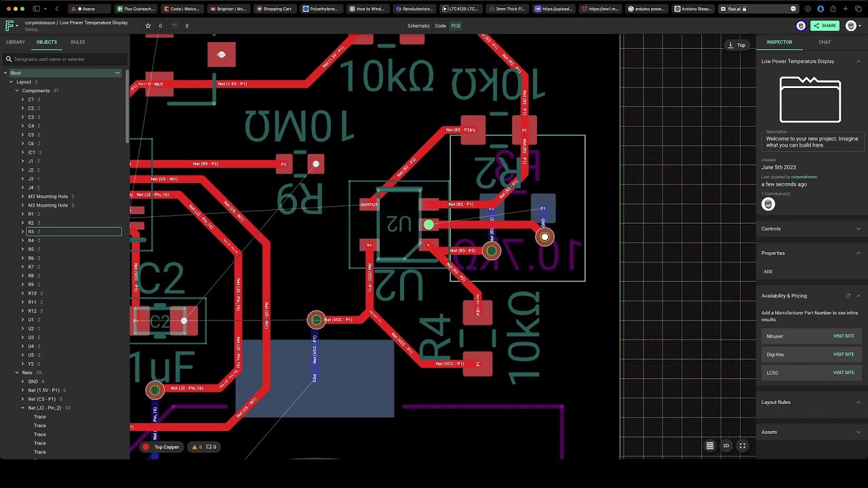Screen dimensions: 868x488
Task: Switch to Asana browser tab
Action: [90, 9]
